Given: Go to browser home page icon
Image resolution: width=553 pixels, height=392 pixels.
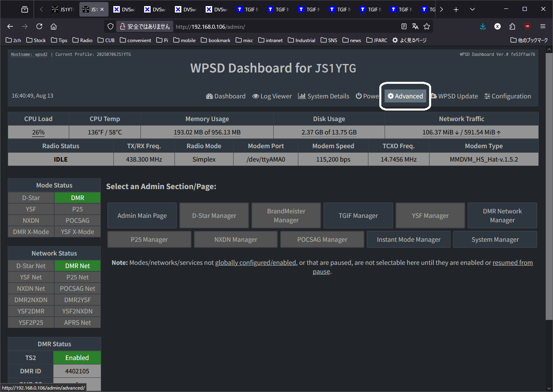Looking at the screenshot, I should coord(53,26).
